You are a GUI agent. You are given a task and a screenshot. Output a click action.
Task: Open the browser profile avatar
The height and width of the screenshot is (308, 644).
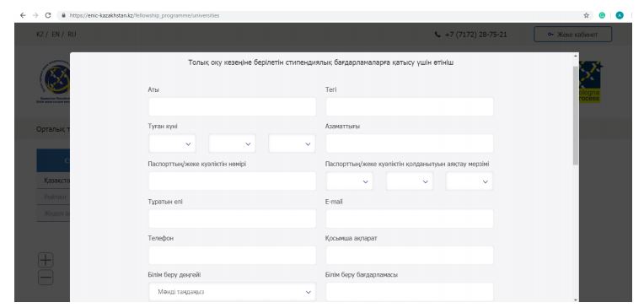click(620, 15)
